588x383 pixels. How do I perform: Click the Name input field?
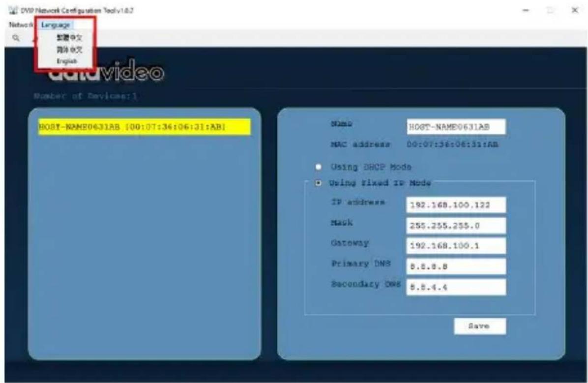(x=456, y=127)
